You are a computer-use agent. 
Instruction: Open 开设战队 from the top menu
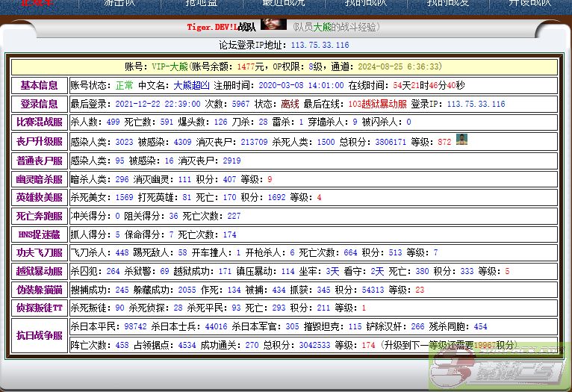[529, 3]
